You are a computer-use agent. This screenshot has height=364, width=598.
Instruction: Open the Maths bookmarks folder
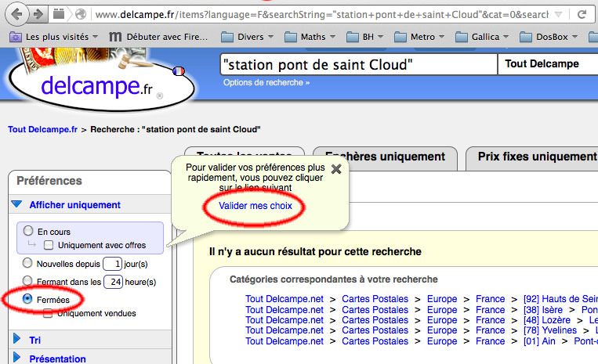click(310, 37)
